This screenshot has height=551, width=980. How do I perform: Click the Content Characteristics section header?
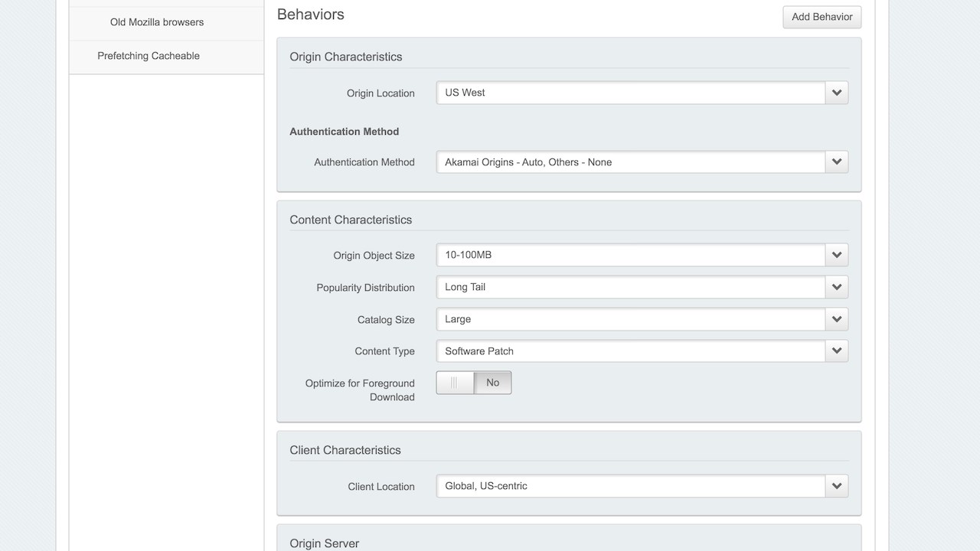pos(351,220)
